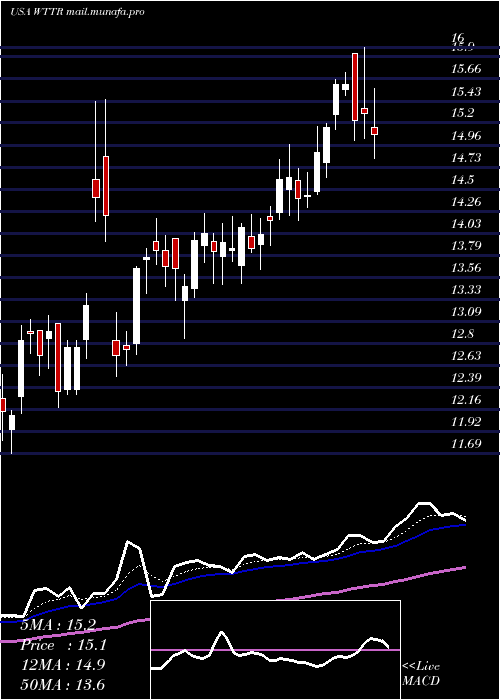Click the 15.2 price axis label
The image size is (500, 700).
(x=462, y=113)
